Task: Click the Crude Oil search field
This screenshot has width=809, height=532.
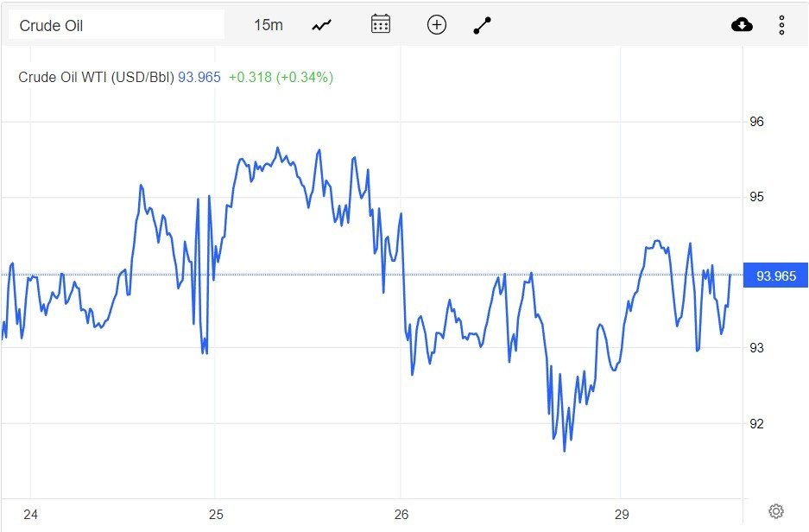Action: click(116, 25)
